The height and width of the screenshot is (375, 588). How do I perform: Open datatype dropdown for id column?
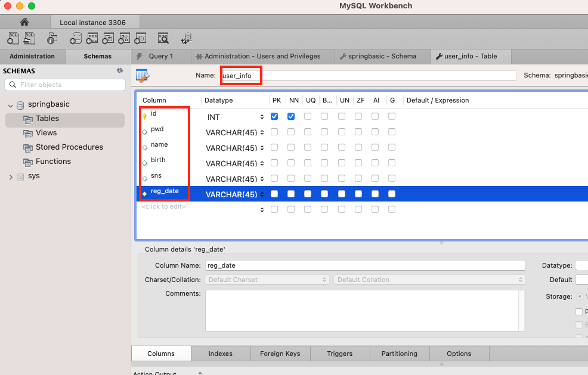pyautogui.click(x=262, y=117)
